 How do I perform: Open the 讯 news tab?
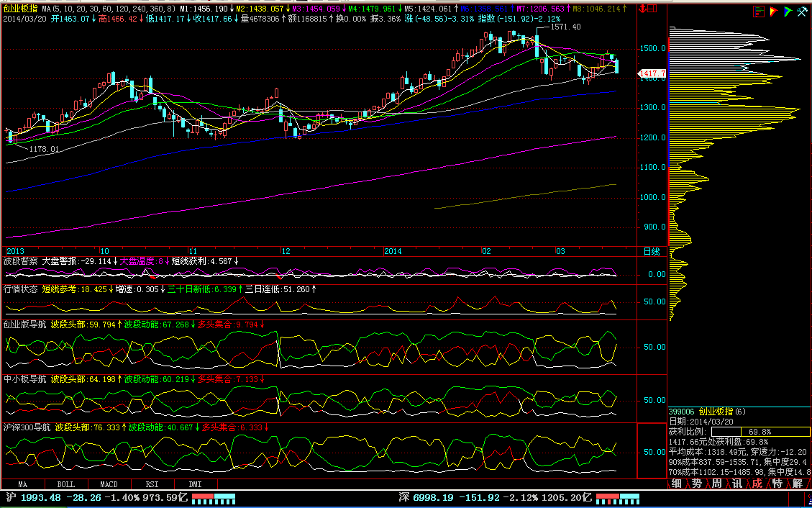pyautogui.click(x=737, y=484)
